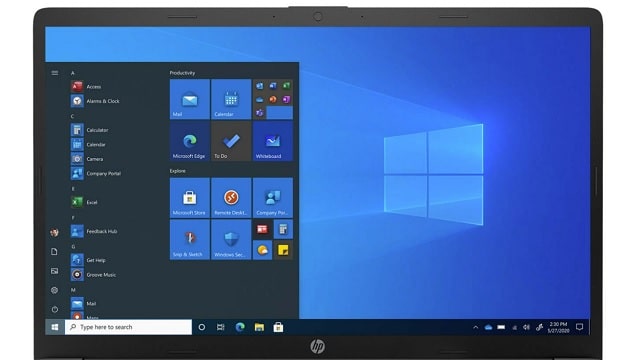Open PowerPoint in the Office tile folder
Viewport: 640px width, 360px height.
[273, 99]
